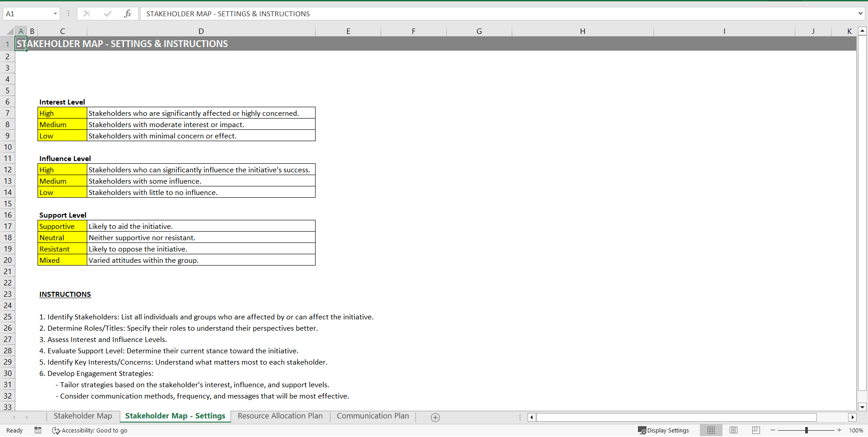Image resolution: width=868 pixels, height=437 pixels.
Task: Select the yellow Medium cell under Influence Level
Action: click(x=62, y=181)
